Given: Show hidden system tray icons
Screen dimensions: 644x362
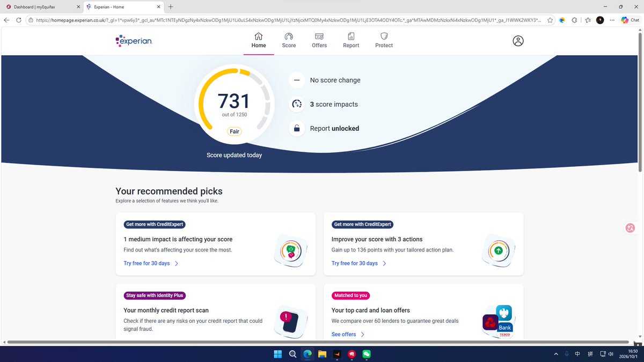Looking at the screenshot, I should point(555,354).
